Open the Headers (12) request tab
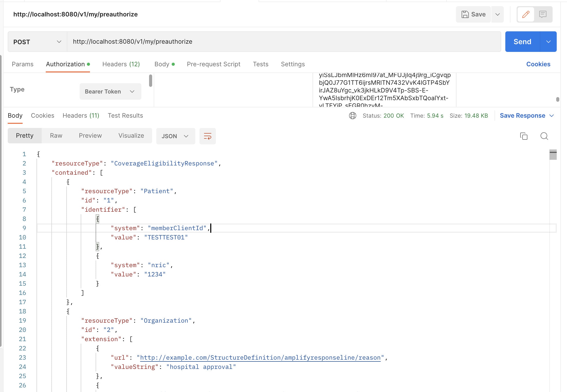This screenshot has width=567, height=392. (121, 64)
